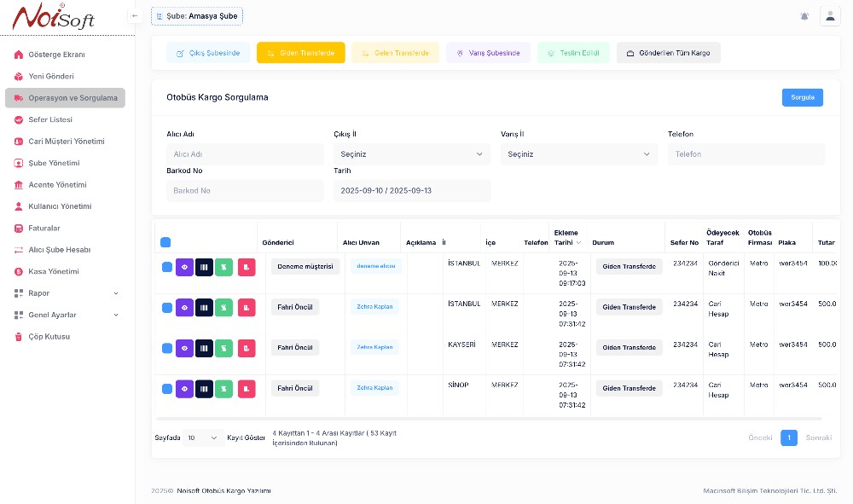The height and width of the screenshot is (504, 853).
Task: Open Çöp Kutusu from sidebar
Action: tap(49, 337)
